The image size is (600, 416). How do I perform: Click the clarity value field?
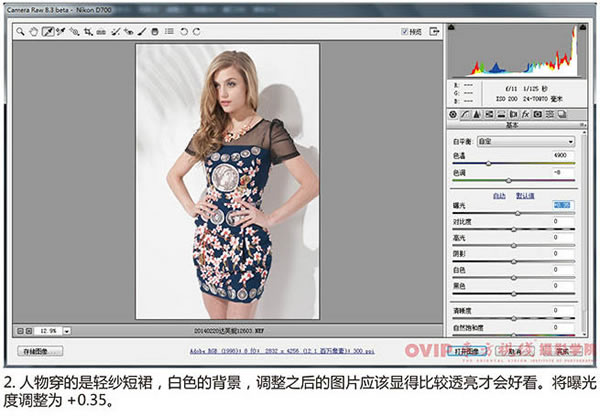[563, 310]
